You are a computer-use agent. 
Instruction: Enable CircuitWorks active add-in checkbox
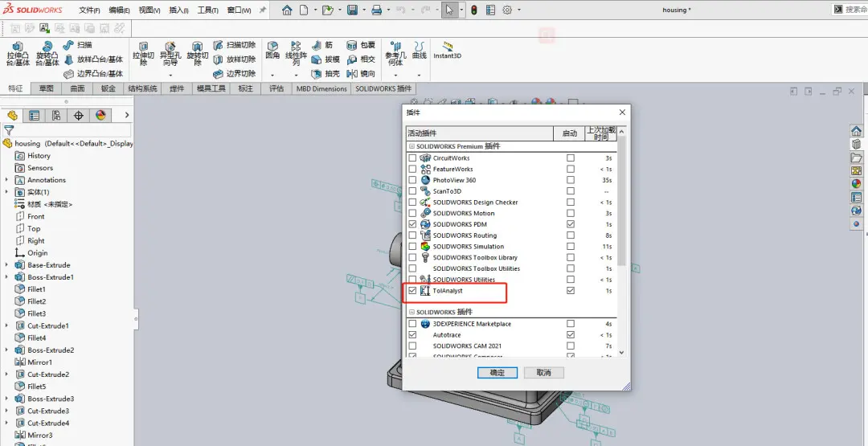coord(412,158)
